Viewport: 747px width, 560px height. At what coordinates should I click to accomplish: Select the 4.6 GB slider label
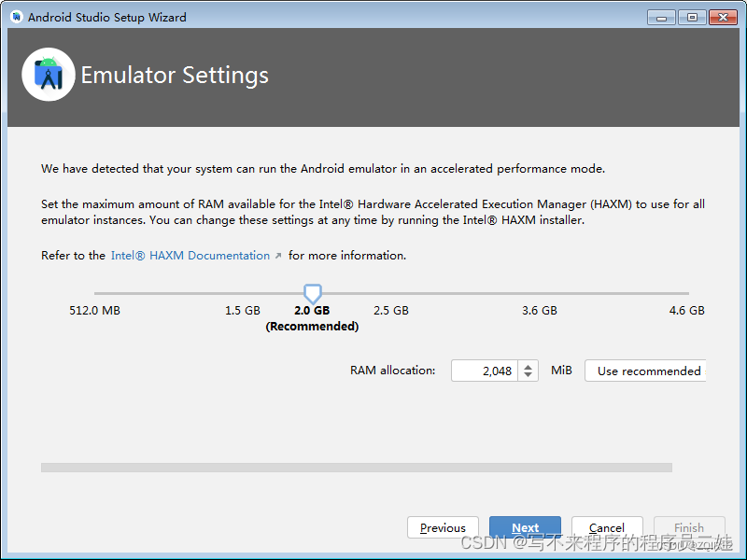686,311
